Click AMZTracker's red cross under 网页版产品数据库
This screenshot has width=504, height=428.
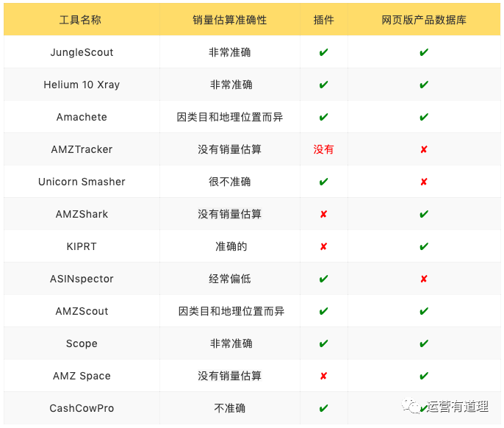point(424,149)
